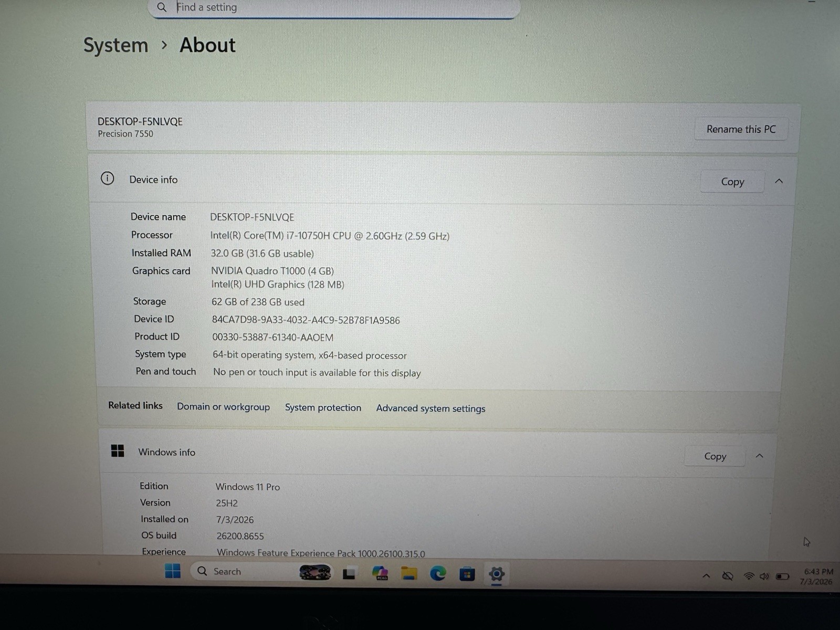This screenshot has width=840, height=630.
Task: Select the Device ID value 84CA7D98-9A33-4032
Action: point(306,320)
